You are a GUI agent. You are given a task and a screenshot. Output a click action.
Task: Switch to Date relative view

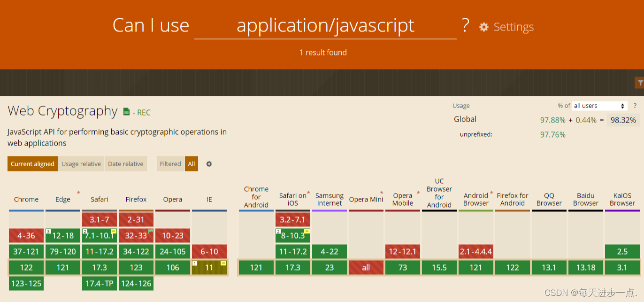point(126,164)
